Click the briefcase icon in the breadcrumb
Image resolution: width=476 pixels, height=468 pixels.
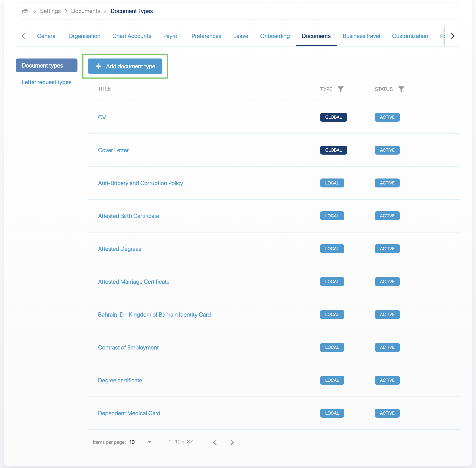(x=25, y=11)
